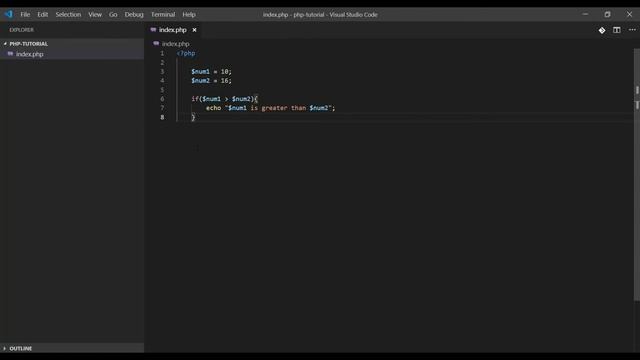The image size is (640, 360).
Task: Open the Help menu
Action: pyautogui.click(x=189, y=14)
